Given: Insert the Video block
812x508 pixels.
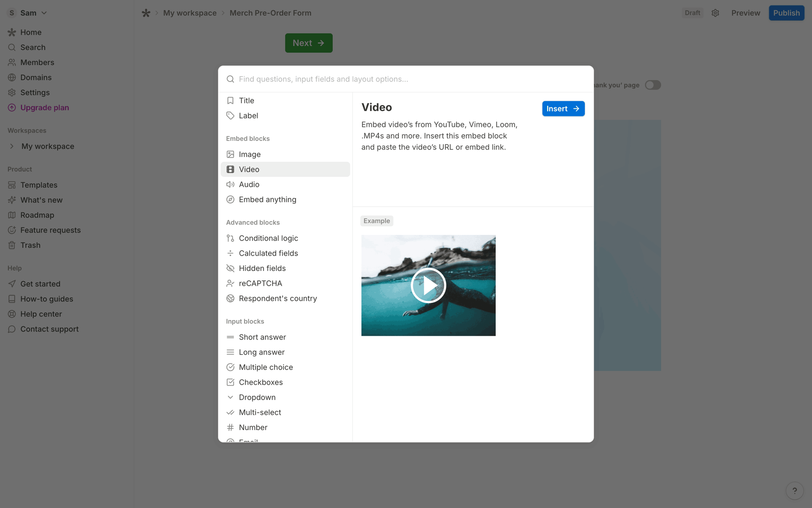Looking at the screenshot, I should tap(563, 109).
